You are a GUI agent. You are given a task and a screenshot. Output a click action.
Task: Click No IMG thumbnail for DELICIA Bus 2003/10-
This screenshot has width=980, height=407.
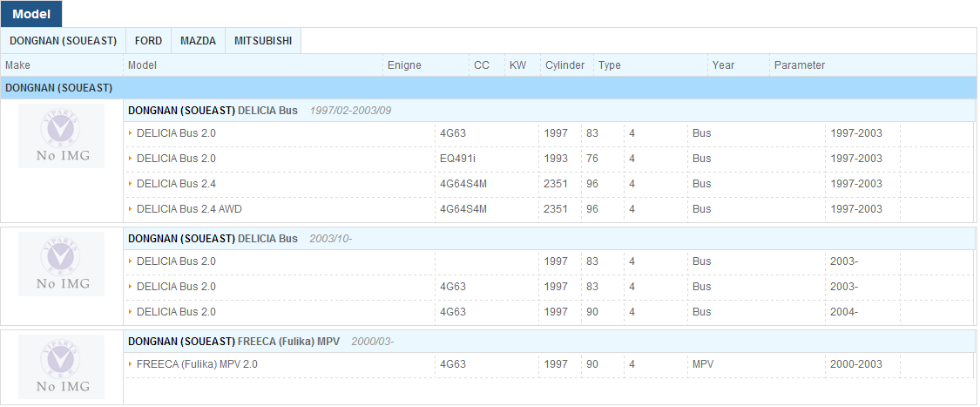click(61, 264)
